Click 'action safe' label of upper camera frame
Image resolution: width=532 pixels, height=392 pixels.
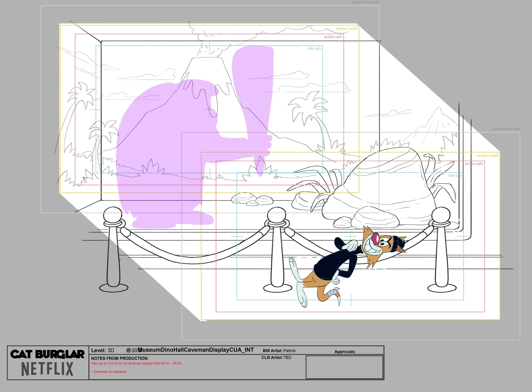tap(333, 37)
